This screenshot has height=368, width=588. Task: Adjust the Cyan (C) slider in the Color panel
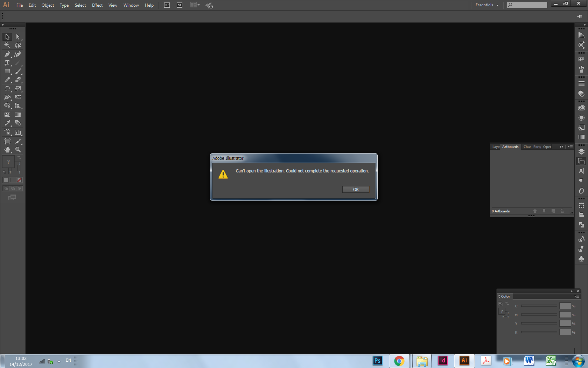539,306
